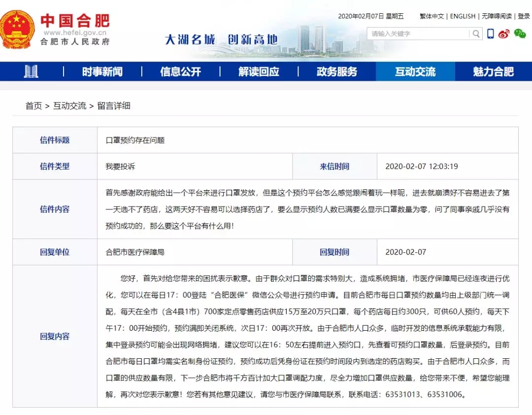Click the 信件标题 label cell
Viewport: 532px width, 415px height.
click(55, 140)
